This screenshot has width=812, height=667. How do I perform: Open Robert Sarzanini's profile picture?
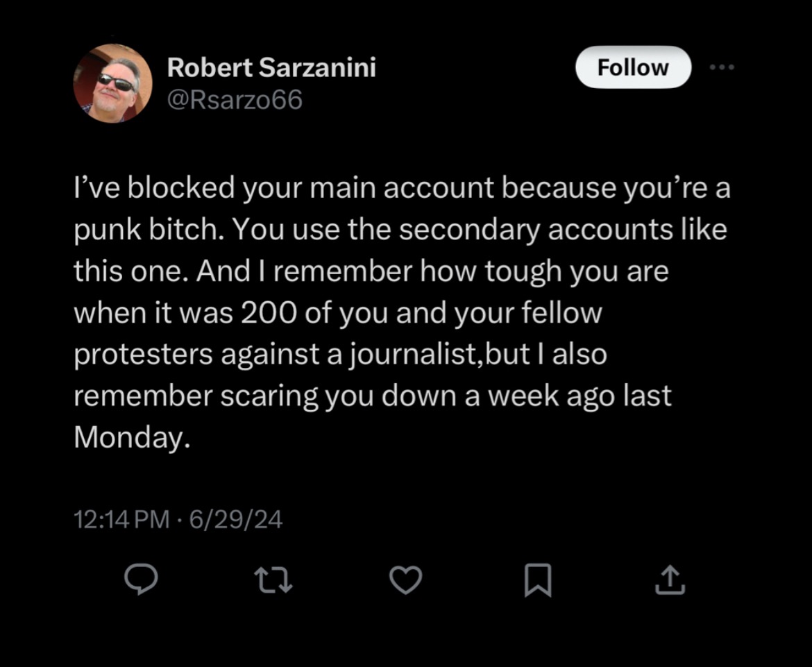[113, 83]
